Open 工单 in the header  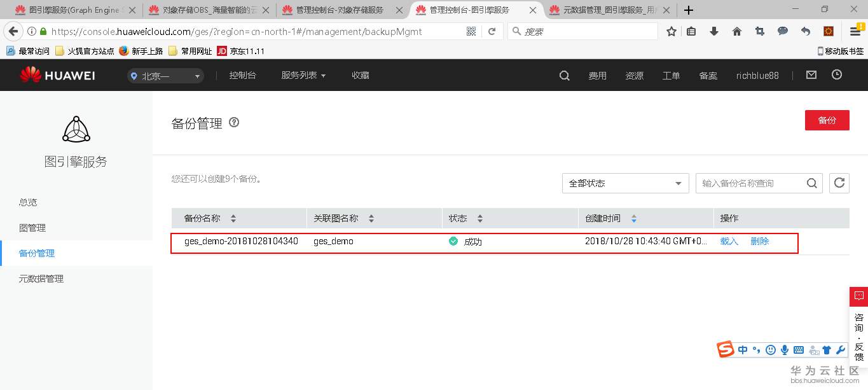point(672,76)
